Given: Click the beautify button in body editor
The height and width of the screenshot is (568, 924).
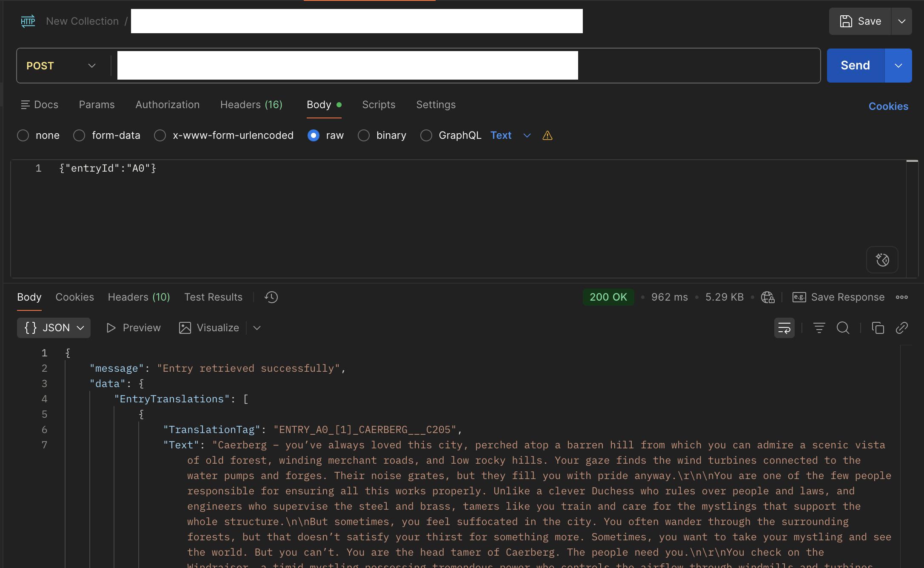Looking at the screenshot, I should tap(882, 260).
